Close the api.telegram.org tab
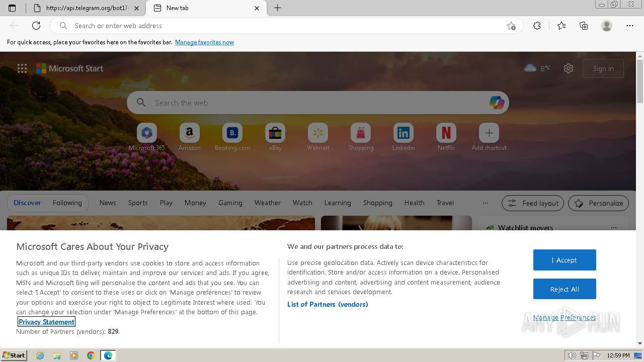The height and width of the screenshot is (362, 644). click(x=136, y=8)
